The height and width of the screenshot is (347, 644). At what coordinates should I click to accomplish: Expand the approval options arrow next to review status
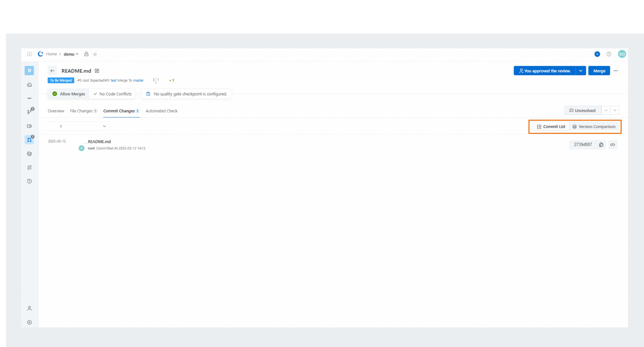tap(581, 71)
